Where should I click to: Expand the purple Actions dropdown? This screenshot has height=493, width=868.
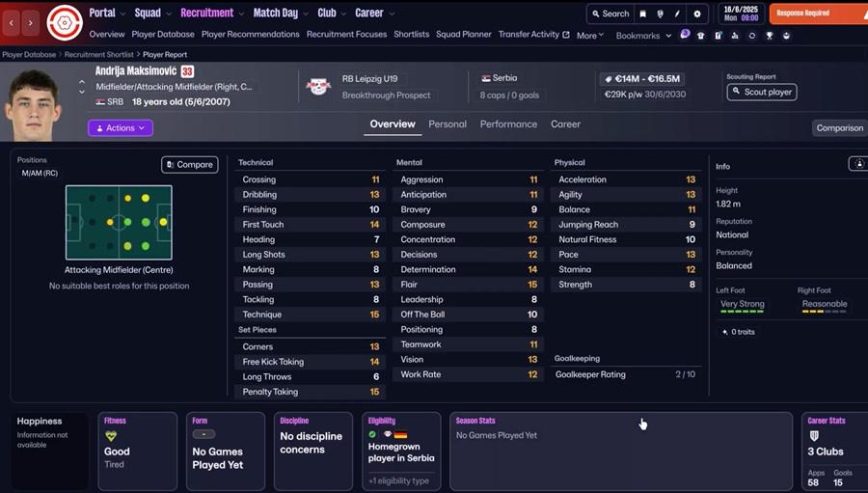coord(121,127)
